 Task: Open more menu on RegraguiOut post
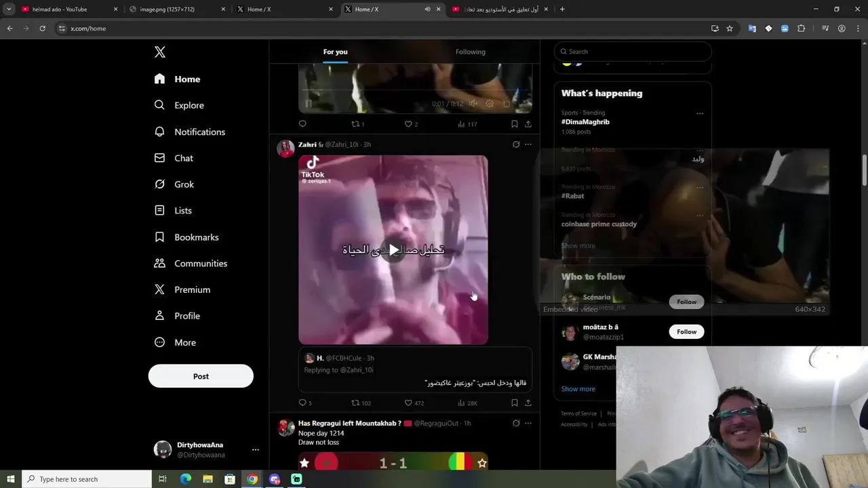click(x=528, y=423)
